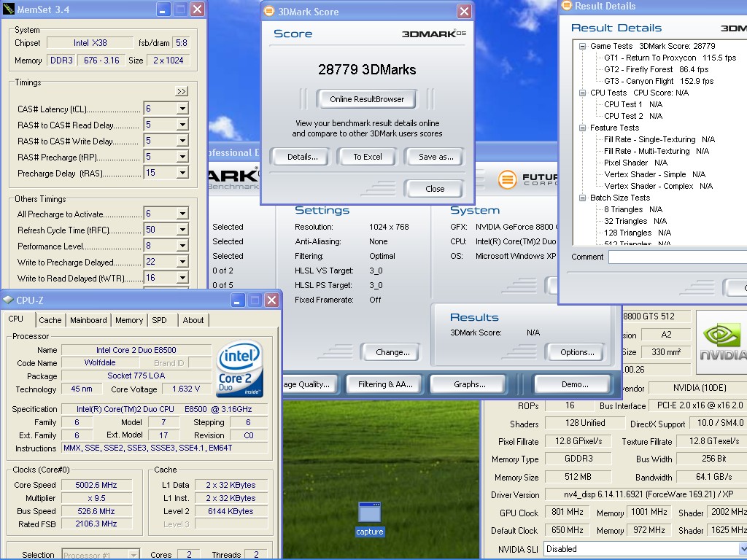This screenshot has width=747, height=560.
Task: Click the >> button in MemSet Timings
Action: [182, 91]
